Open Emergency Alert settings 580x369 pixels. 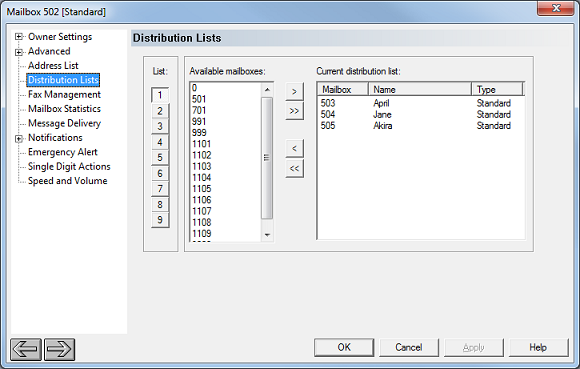pyautogui.click(x=63, y=152)
